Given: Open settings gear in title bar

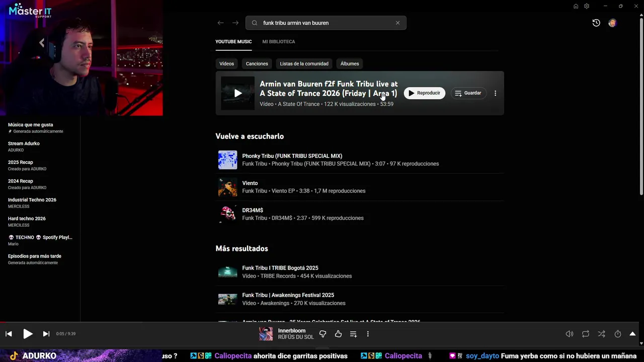Looking at the screenshot, I should [x=587, y=6].
